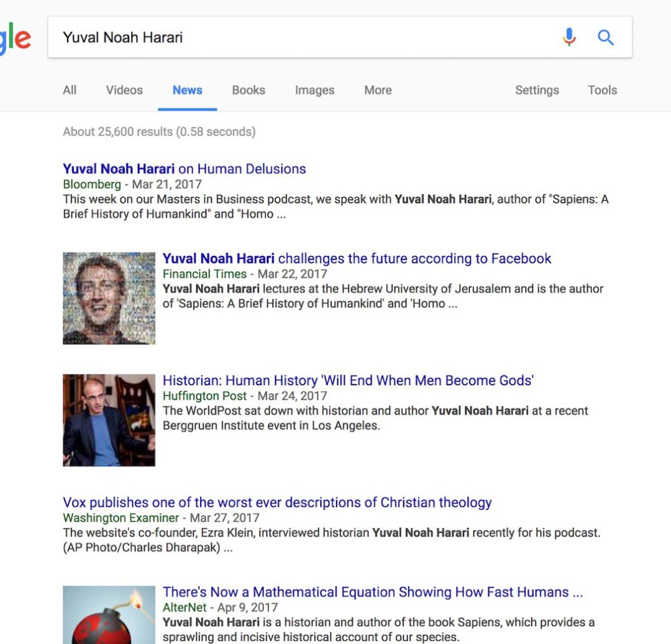Click the Masters in Business podcast snippet
Screen dimensions: 671x644
click(x=335, y=206)
